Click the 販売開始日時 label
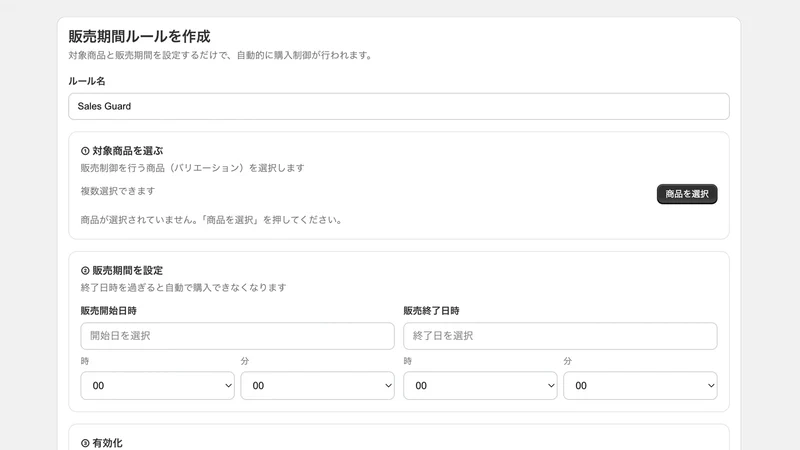The width and height of the screenshot is (800, 450). (x=109, y=310)
